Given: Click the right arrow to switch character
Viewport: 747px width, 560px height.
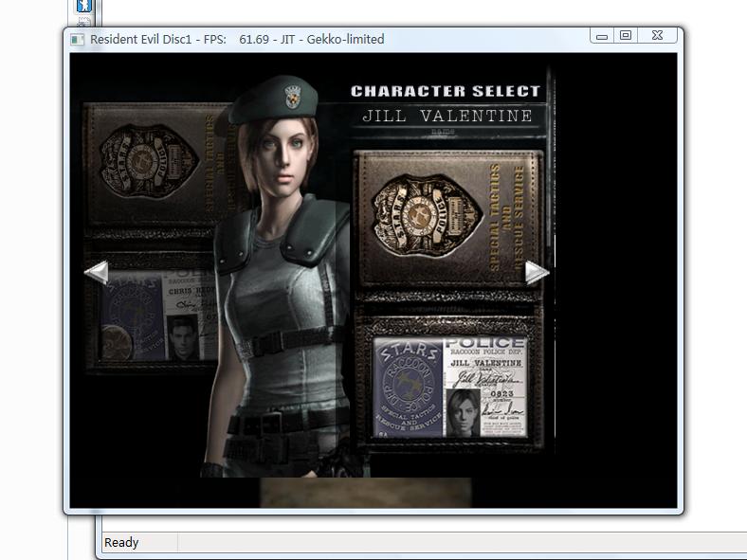Looking at the screenshot, I should [537, 273].
